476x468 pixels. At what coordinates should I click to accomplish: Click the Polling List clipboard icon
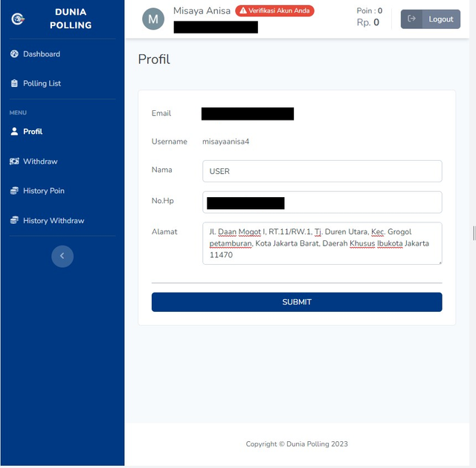coord(14,83)
